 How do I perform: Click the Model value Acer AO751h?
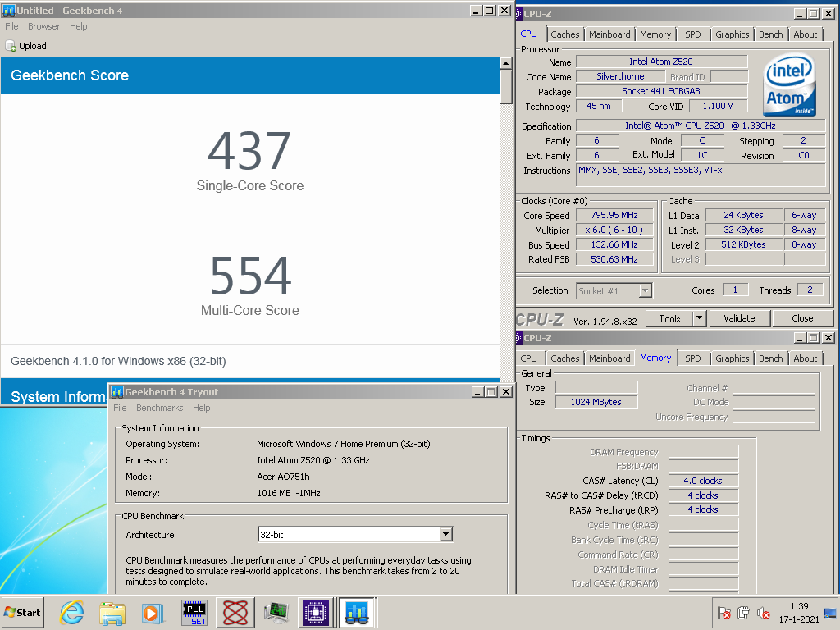click(x=283, y=477)
